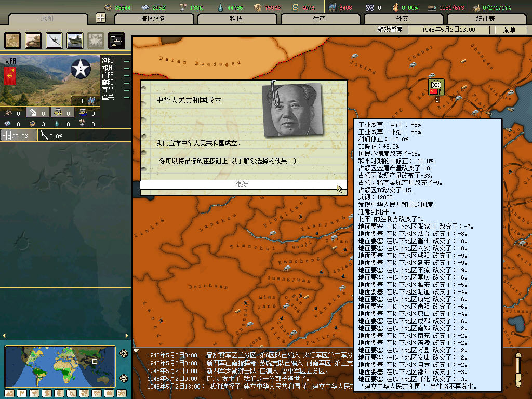Switch to the 科技 tab
The width and height of the screenshot is (532, 399).
[x=236, y=19]
